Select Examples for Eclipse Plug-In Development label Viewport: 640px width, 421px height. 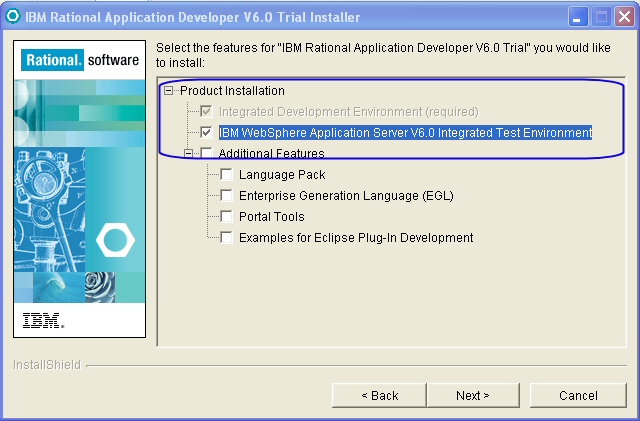[356, 238]
